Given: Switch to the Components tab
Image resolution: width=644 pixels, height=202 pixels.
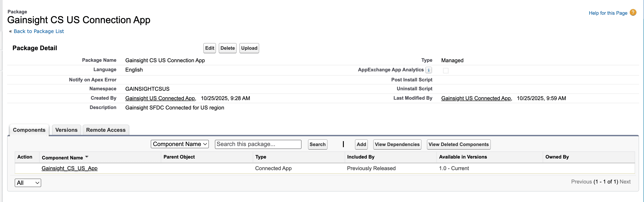Looking at the screenshot, I should coord(29,130).
